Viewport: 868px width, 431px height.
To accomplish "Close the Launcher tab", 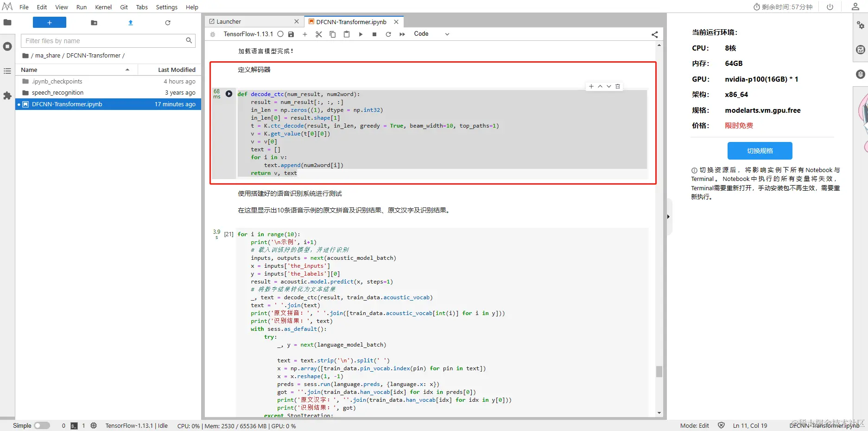I will coord(297,22).
